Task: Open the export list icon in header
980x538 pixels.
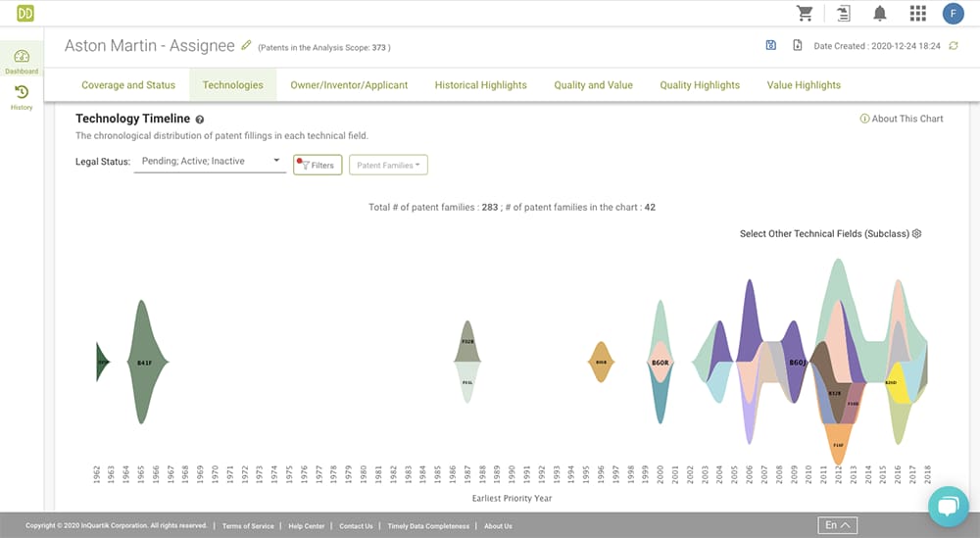Action: pos(844,13)
